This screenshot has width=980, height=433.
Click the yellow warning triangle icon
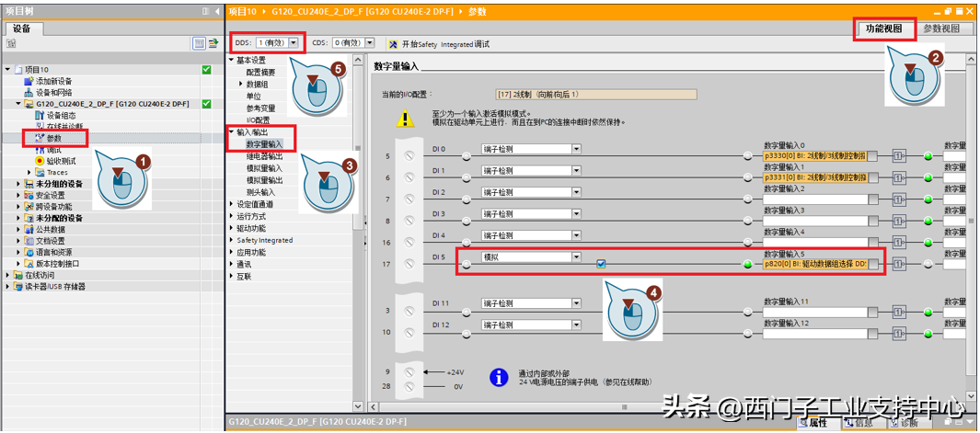tap(406, 118)
